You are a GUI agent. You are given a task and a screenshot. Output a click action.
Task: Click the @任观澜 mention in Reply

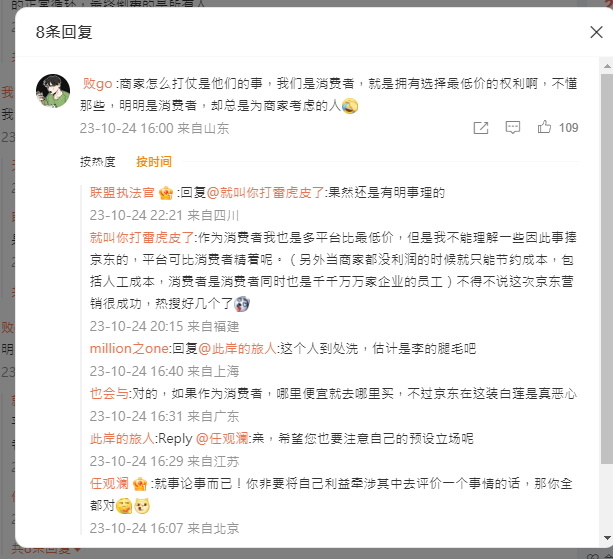222,439
